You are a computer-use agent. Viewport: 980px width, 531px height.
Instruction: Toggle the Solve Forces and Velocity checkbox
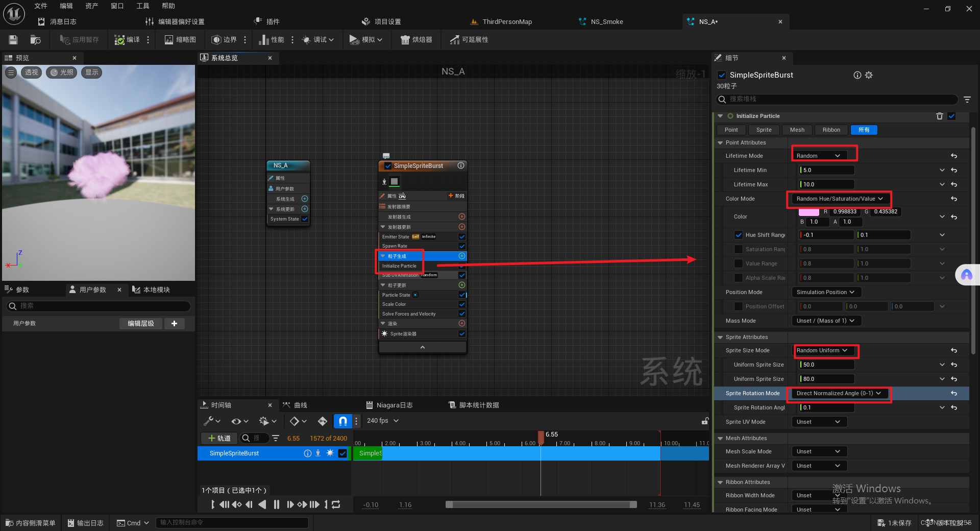pyautogui.click(x=462, y=314)
